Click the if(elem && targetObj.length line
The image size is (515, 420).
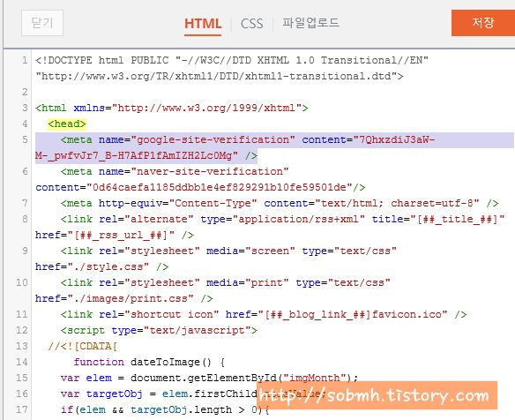[x=165, y=409]
